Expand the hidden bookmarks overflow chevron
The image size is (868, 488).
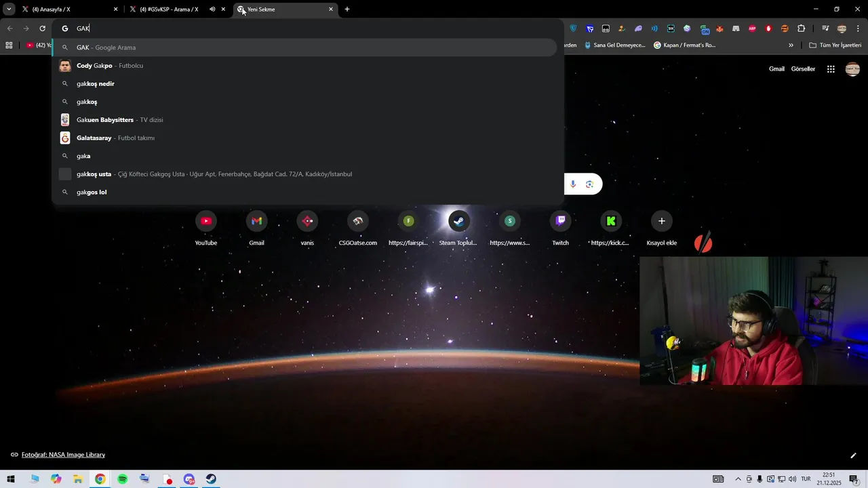791,45
